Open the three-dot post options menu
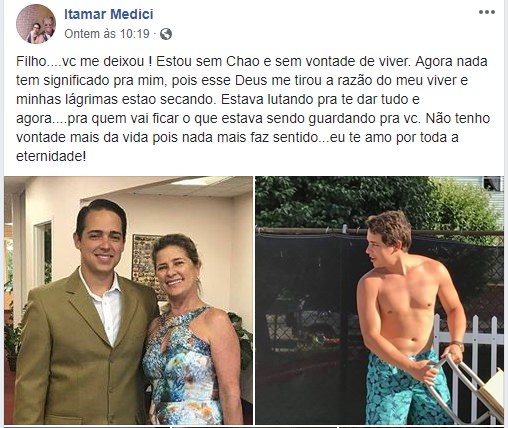The height and width of the screenshot is (428, 508). (487, 12)
